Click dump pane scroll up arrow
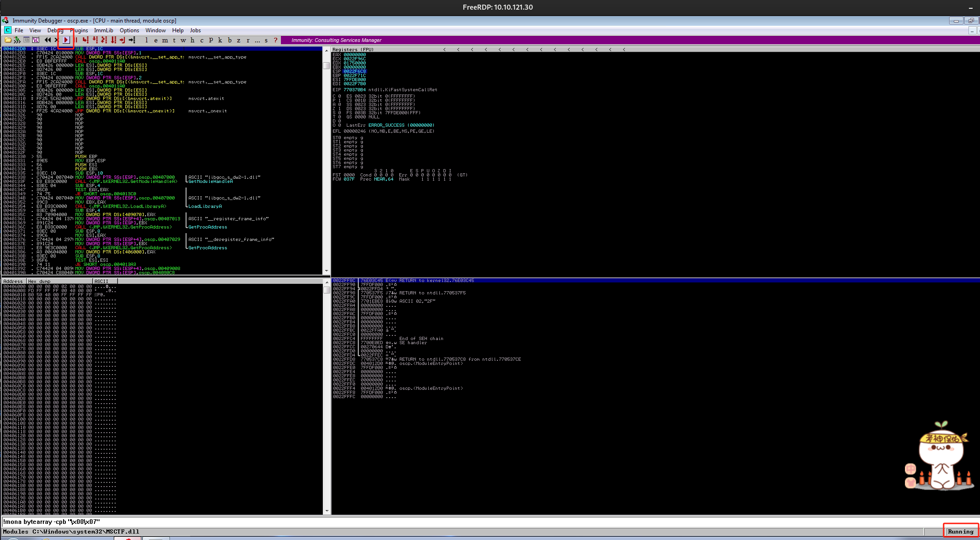The height and width of the screenshot is (540, 980). (x=327, y=282)
